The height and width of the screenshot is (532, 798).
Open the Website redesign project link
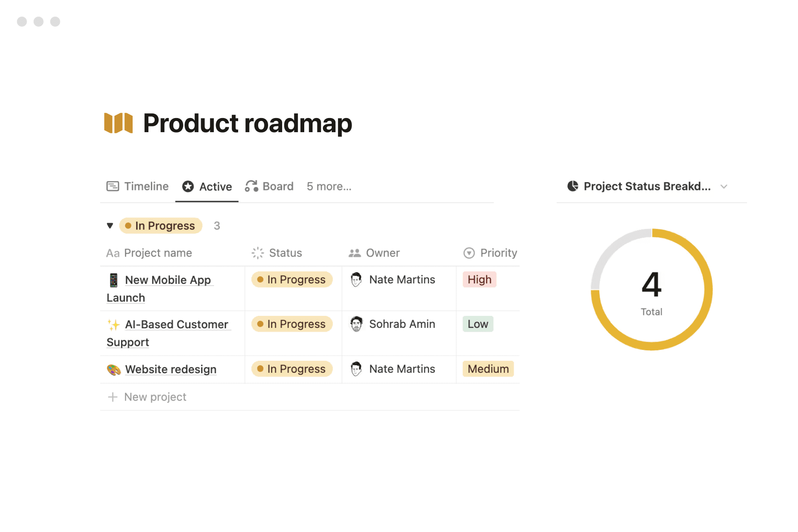[x=170, y=369]
